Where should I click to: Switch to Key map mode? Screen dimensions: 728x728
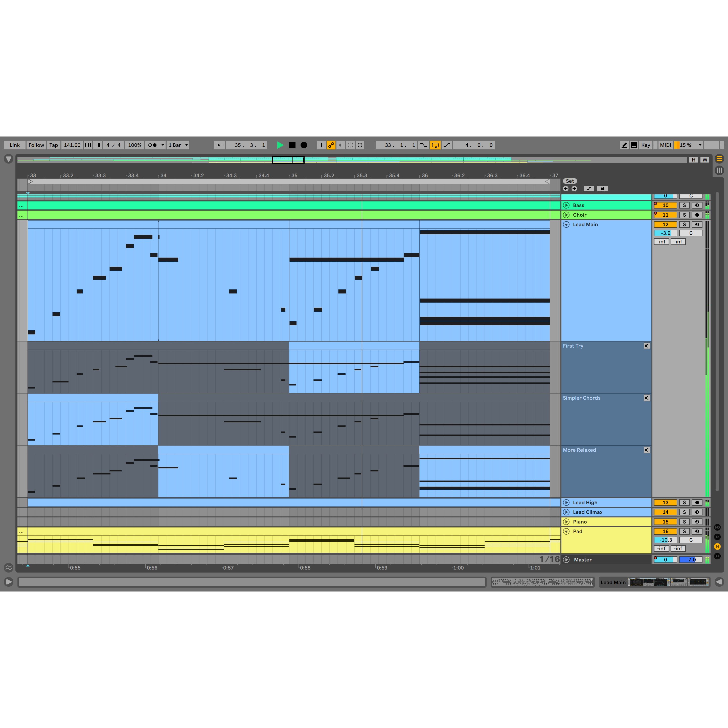646,145
